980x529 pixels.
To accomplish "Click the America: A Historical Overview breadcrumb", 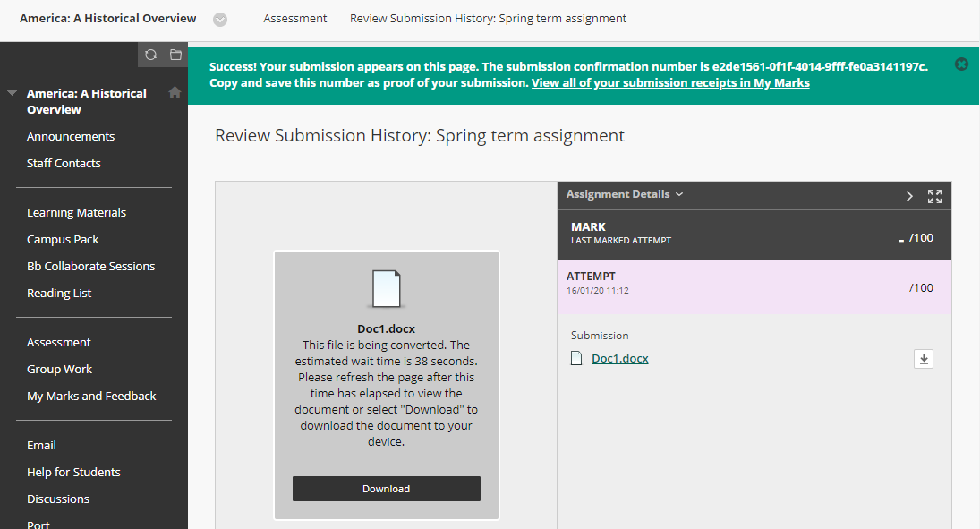I will coord(108,19).
